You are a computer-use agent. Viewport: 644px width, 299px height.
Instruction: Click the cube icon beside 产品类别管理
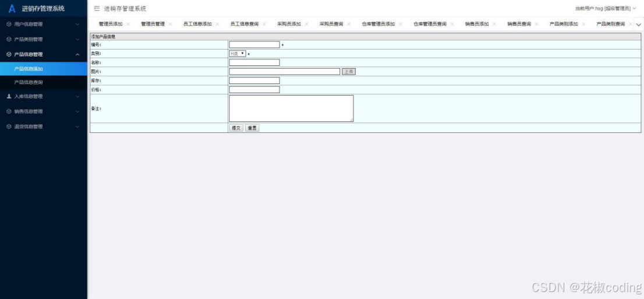click(9, 40)
